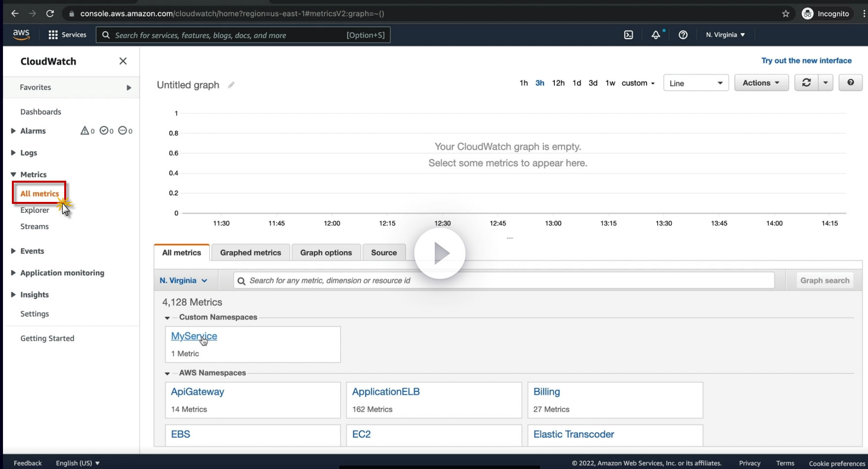Image resolution: width=868 pixels, height=469 pixels.
Task: Collapse AWS Namespaces section
Action: point(167,373)
